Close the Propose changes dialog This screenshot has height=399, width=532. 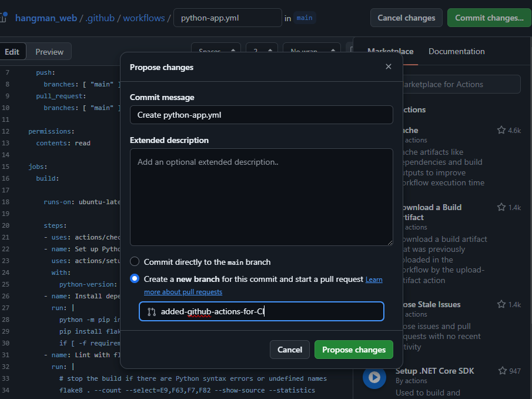(389, 66)
